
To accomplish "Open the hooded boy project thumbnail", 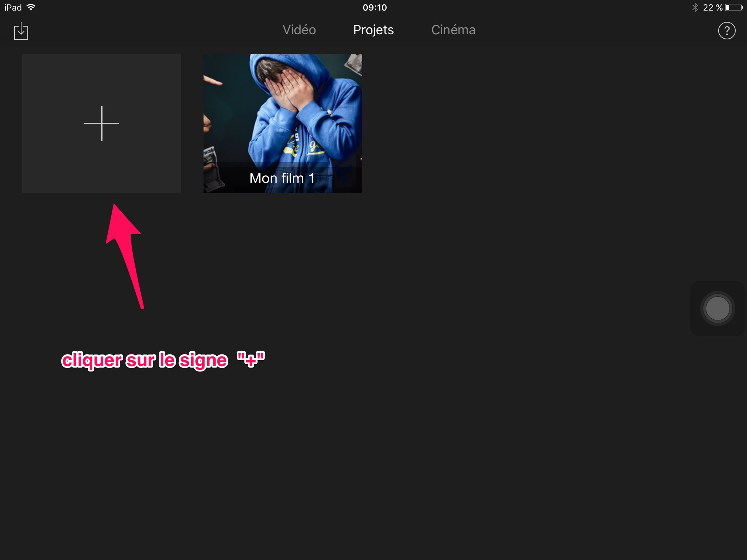I will pyautogui.click(x=283, y=109).
